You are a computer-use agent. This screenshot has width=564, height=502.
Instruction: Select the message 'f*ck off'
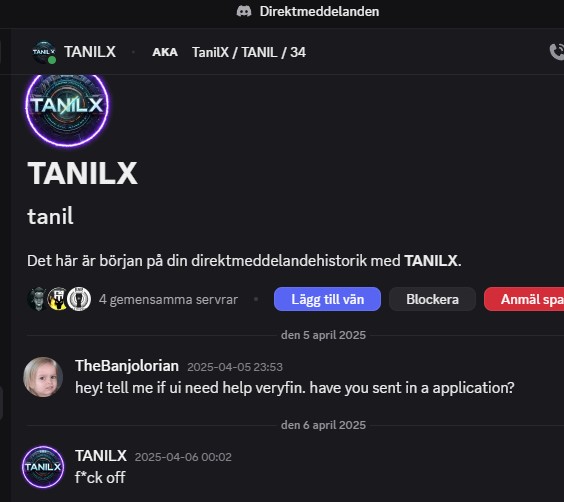[100, 478]
